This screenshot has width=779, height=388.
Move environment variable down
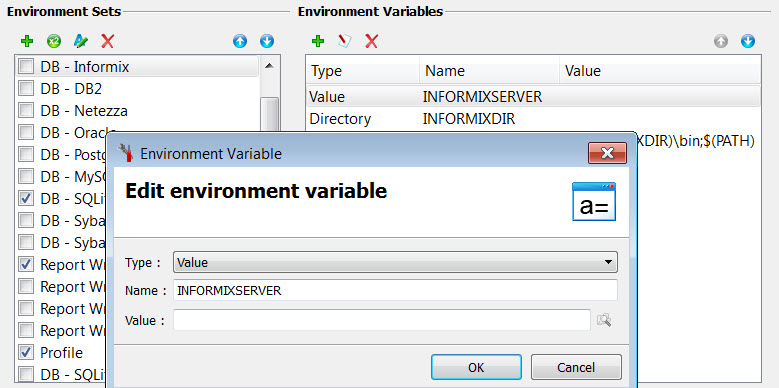coord(748,41)
